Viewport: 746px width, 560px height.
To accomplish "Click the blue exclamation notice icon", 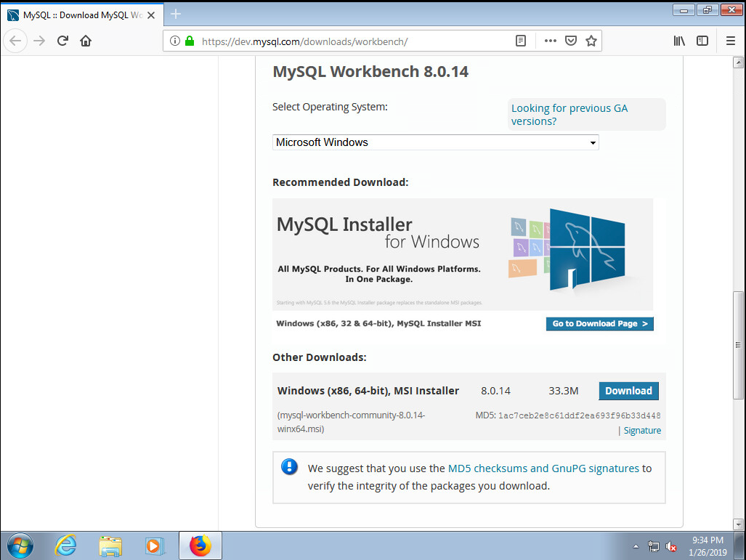I will click(289, 467).
